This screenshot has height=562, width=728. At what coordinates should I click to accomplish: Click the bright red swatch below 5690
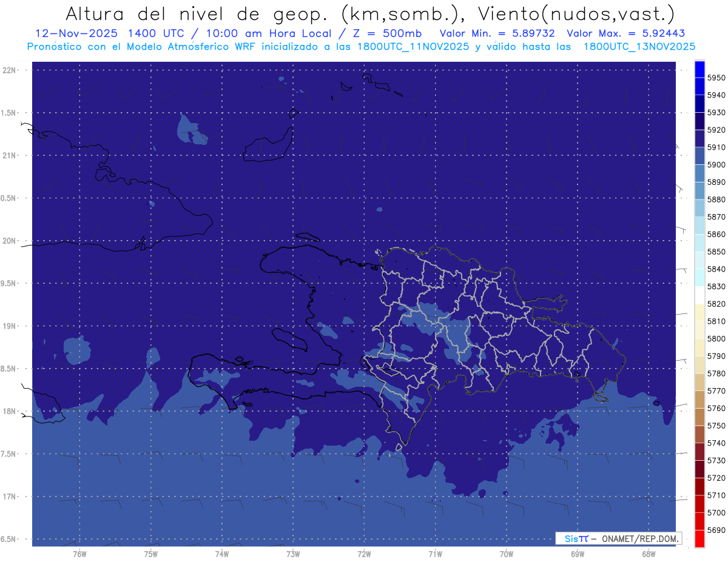[x=699, y=538]
